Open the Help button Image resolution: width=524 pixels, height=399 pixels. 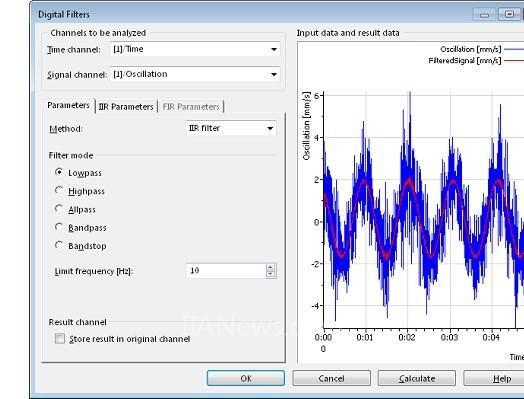[495, 378]
